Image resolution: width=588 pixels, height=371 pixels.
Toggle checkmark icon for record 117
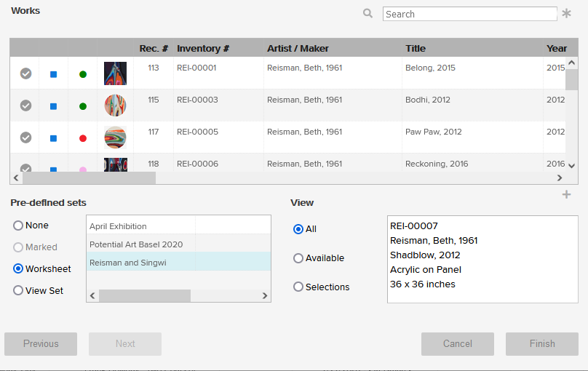point(25,137)
